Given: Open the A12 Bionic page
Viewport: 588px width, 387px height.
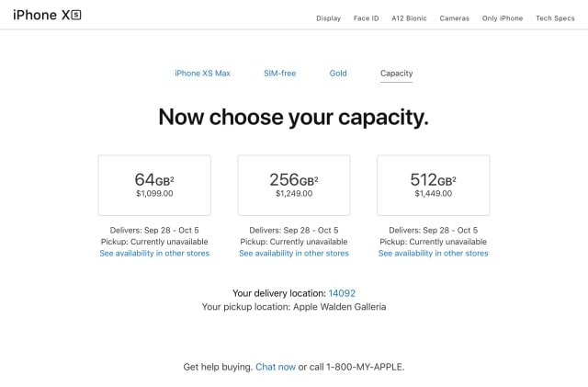Looking at the screenshot, I should coord(408,18).
